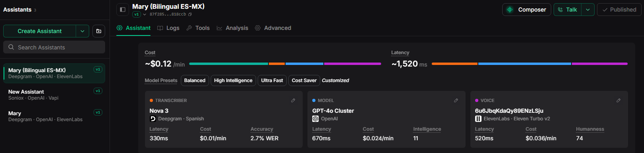Click the phone icon on Talk

[560, 10]
